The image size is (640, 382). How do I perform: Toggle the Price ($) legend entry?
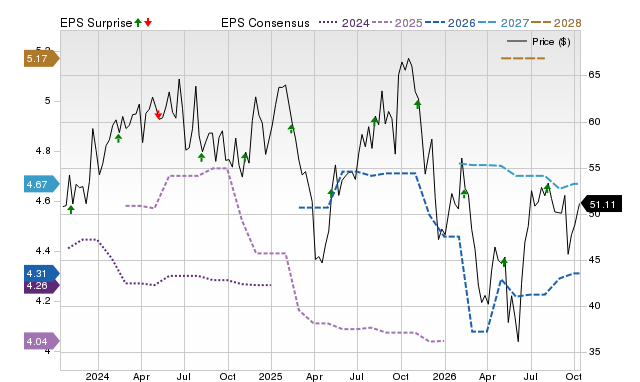539,42
